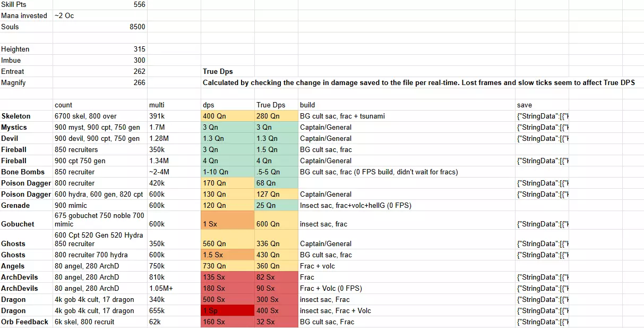Select the 'save' column header cell
Viewport: 644px width, 328px height.
pos(542,105)
